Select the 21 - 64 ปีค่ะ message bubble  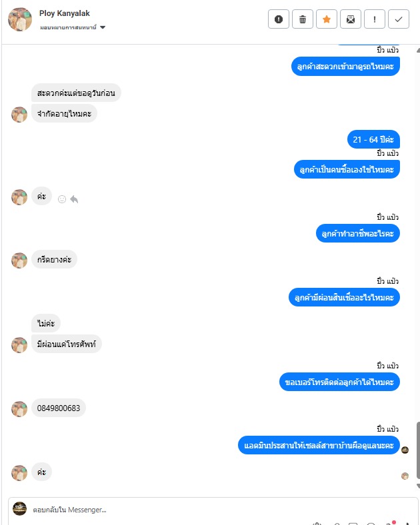(373, 139)
